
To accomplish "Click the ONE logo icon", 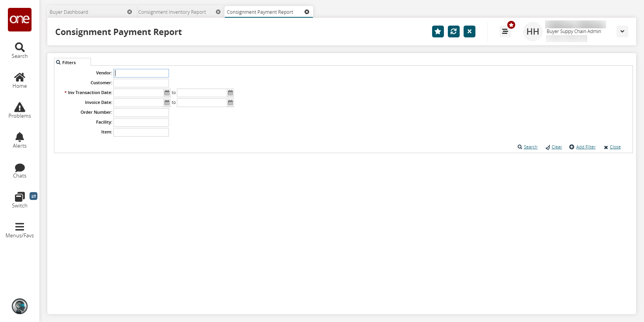I will [x=20, y=20].
